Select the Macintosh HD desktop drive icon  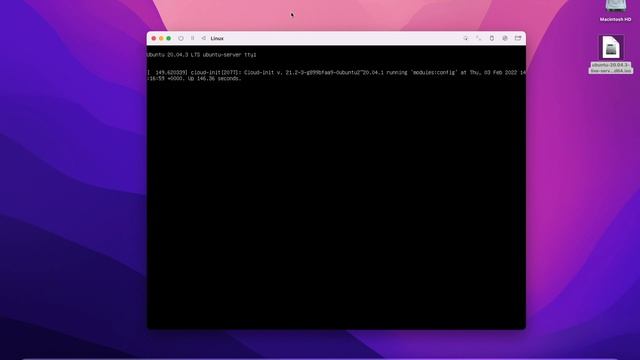[x=616, y=6]
